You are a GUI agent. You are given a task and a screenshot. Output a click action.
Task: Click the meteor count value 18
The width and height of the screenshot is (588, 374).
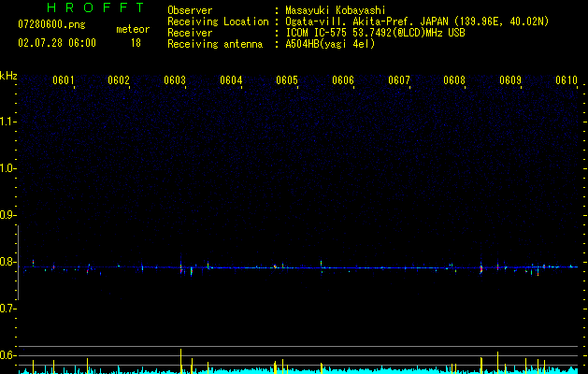coord(136,43)
